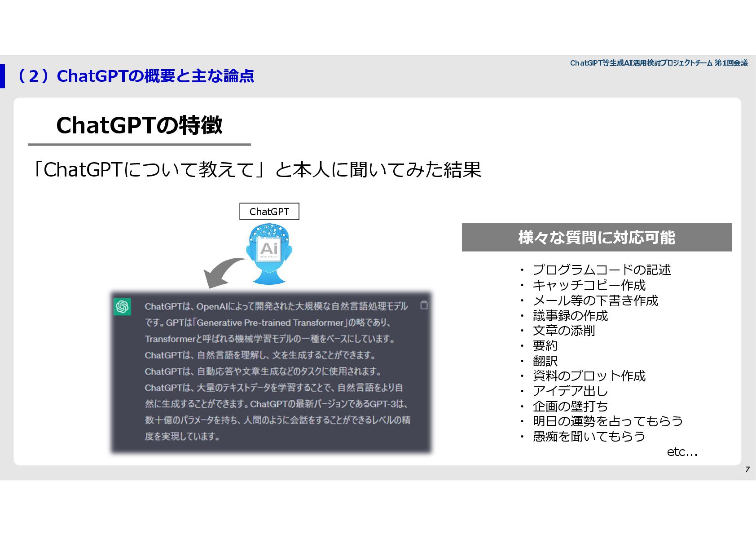
Task: Click the blue AI head illustration
Action: coord(269,254)
